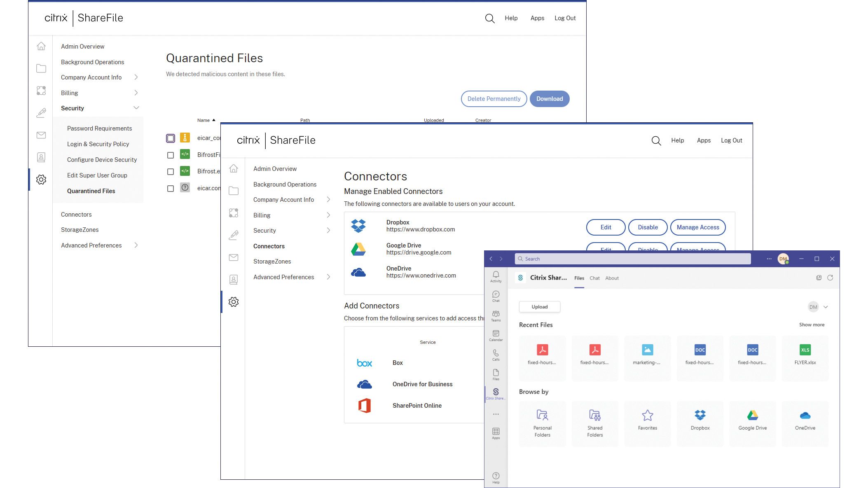Open Quarantined Files menu item
This screenshot has width=868, height=488.
[x=91, y=191]
